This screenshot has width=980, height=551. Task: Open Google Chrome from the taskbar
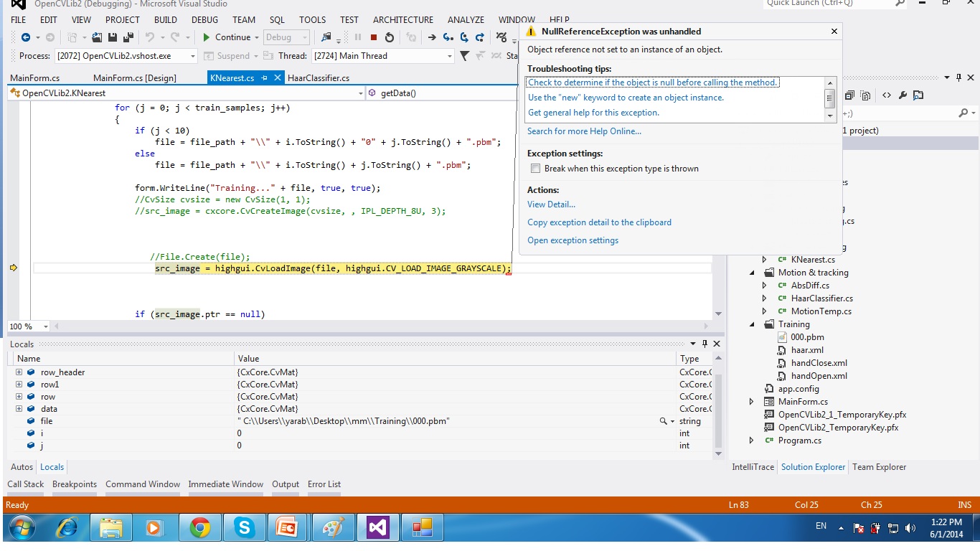[x=200, y=529]
